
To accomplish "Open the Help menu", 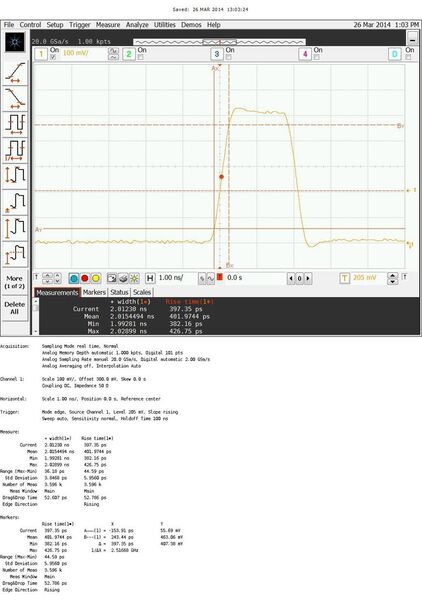I will tap(213, 24).
